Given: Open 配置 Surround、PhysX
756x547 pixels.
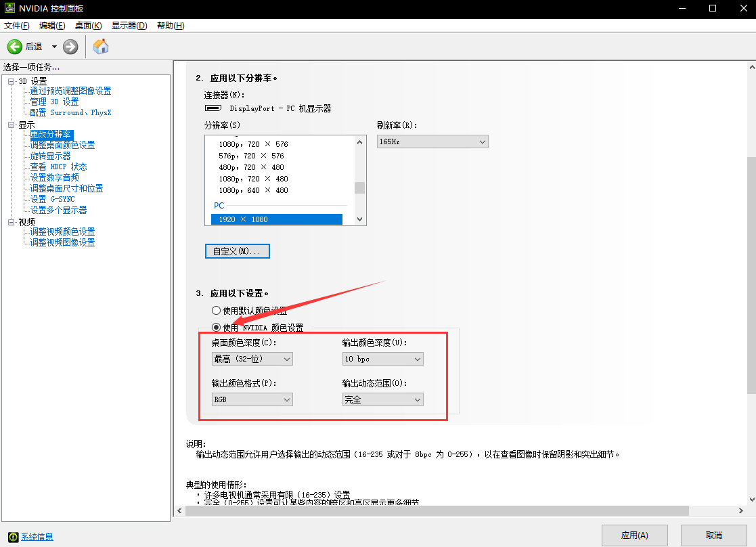Looking at the screenshot, I should [x=70, y=112].
